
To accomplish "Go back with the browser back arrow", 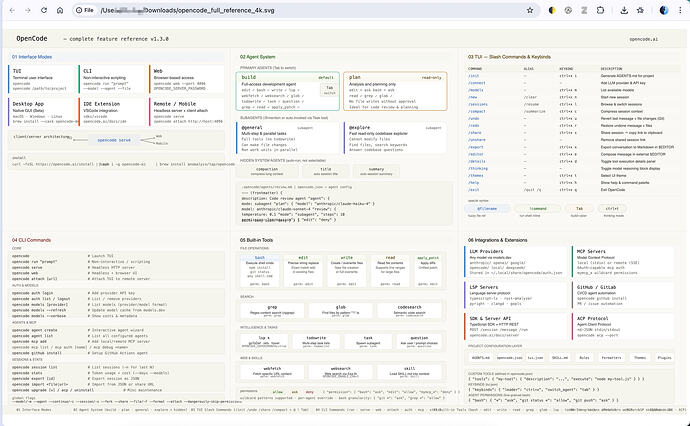I will (12, 10).
